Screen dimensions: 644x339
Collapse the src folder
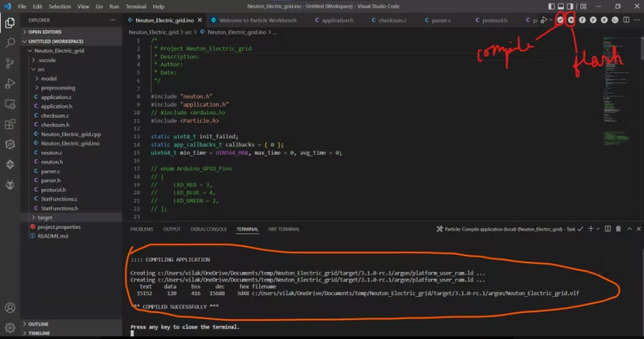71,70
